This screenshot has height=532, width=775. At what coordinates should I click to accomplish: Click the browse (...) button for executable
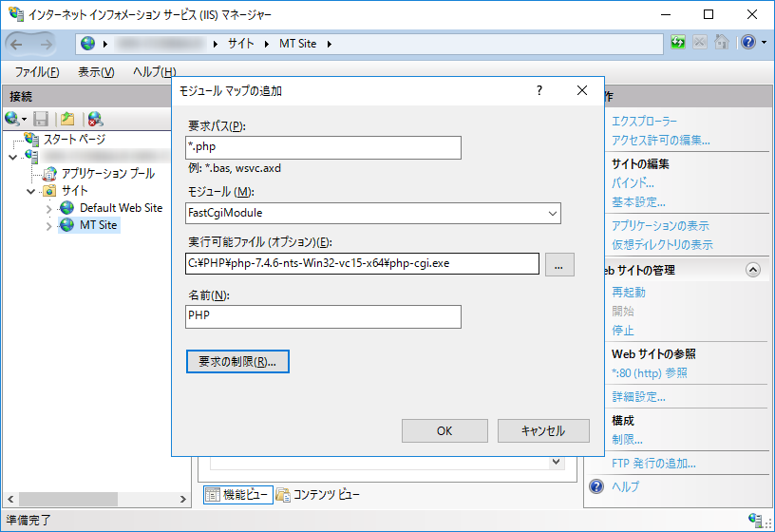pos(559,264)
